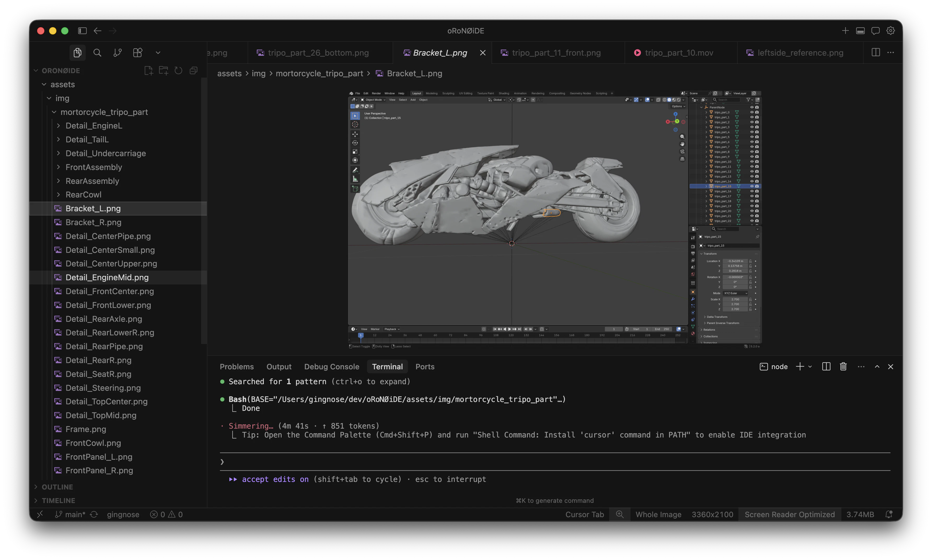
Task: Open the Extensions view icon
Action: tap(138, 52)
